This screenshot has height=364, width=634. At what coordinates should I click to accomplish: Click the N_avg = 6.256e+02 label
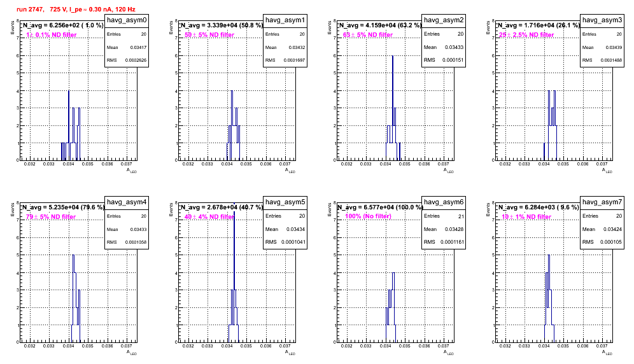pos(62,25)
